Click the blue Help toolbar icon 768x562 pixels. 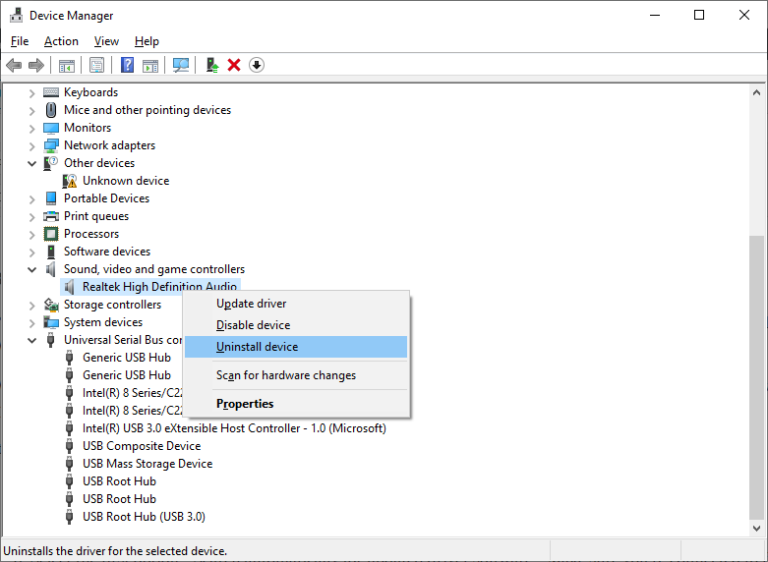coord(127,65)
